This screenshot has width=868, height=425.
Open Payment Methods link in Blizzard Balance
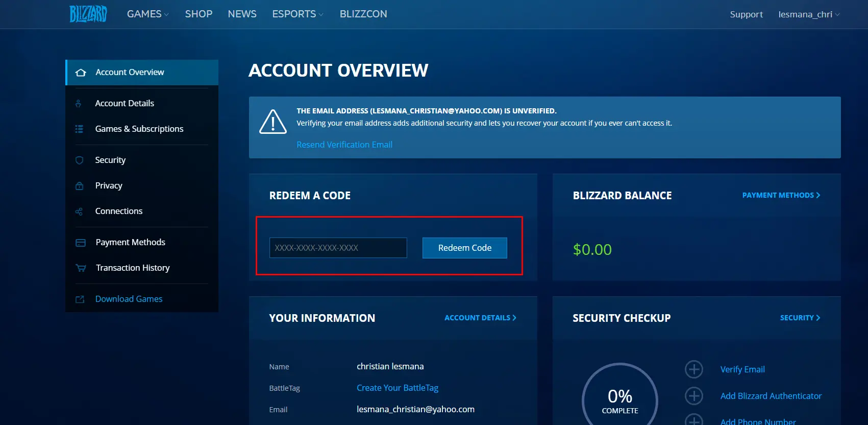781,195
